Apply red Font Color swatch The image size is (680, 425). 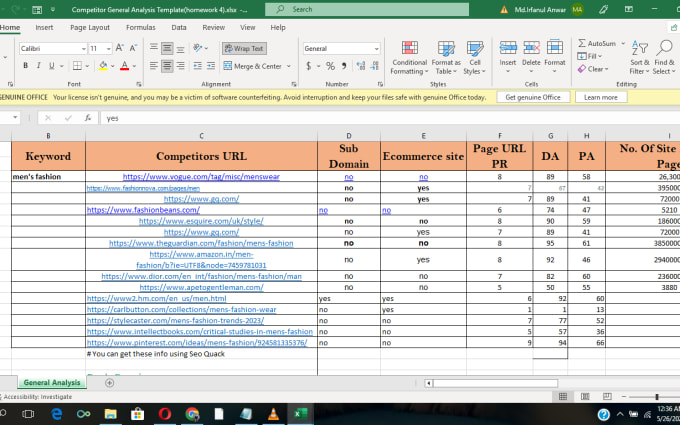click(x=124, y=66)
